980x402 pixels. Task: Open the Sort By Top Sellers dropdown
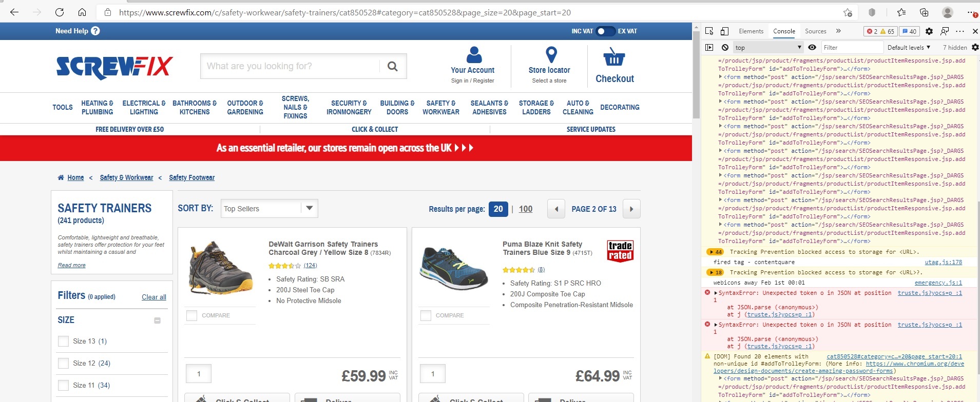tap(270, 209)
